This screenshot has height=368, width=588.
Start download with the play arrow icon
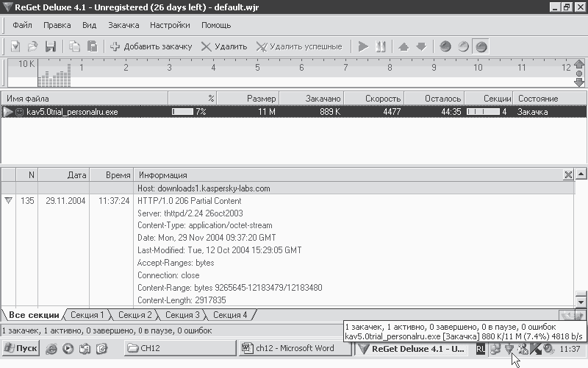coord(363,46)
